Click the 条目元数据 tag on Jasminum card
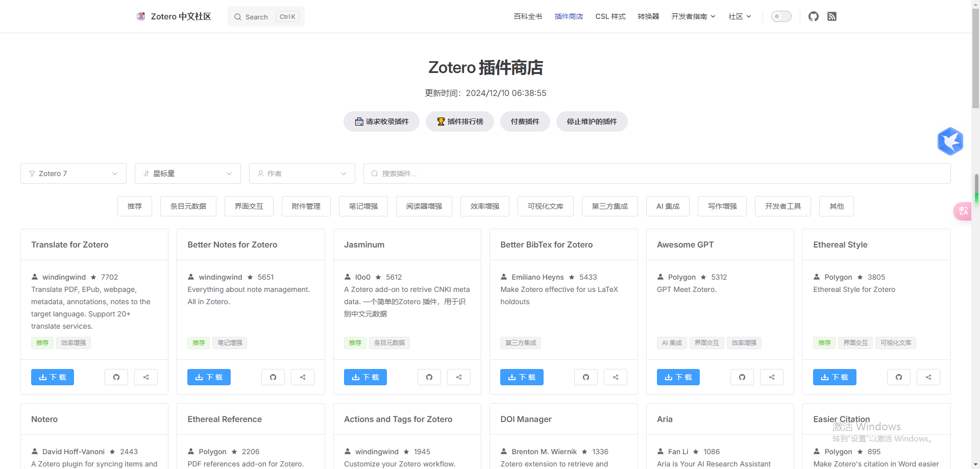 coord(389,343)
